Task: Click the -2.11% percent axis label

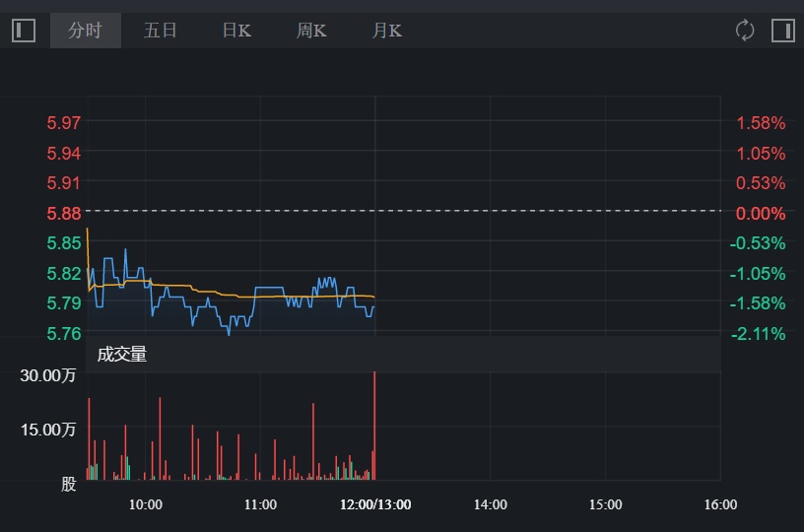Action: point(758,334)
